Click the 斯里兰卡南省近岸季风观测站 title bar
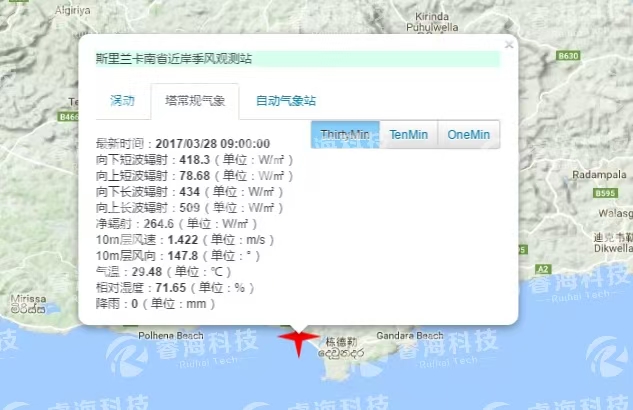The width and height of the screenshot is (633, 410). (296, 59)
